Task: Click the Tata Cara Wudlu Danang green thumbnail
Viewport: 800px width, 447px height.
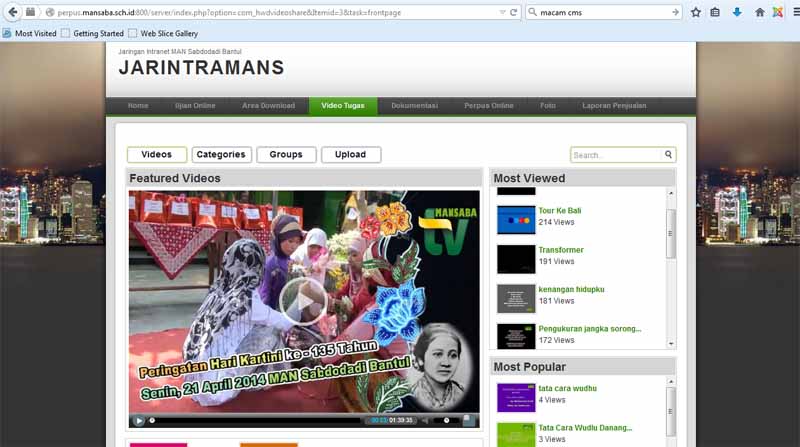Action: (x=516, y=435)
